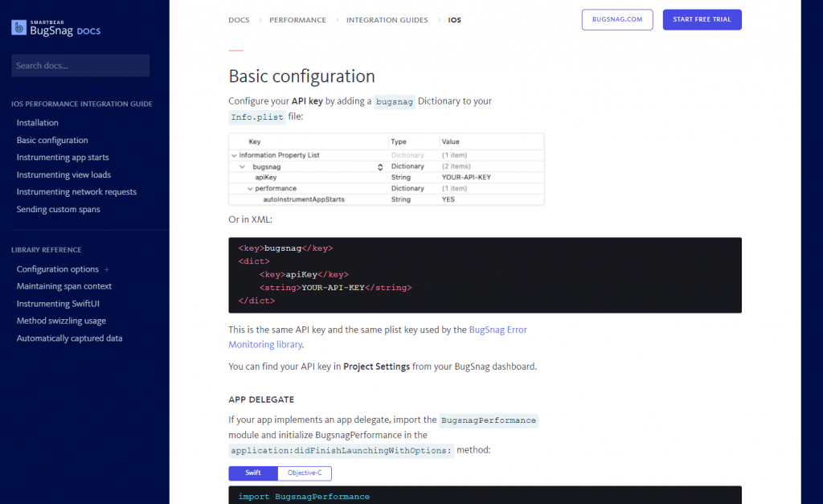Open Maintaining span context
This screenshot has width=823, height=504.
(x=64, y=287)
